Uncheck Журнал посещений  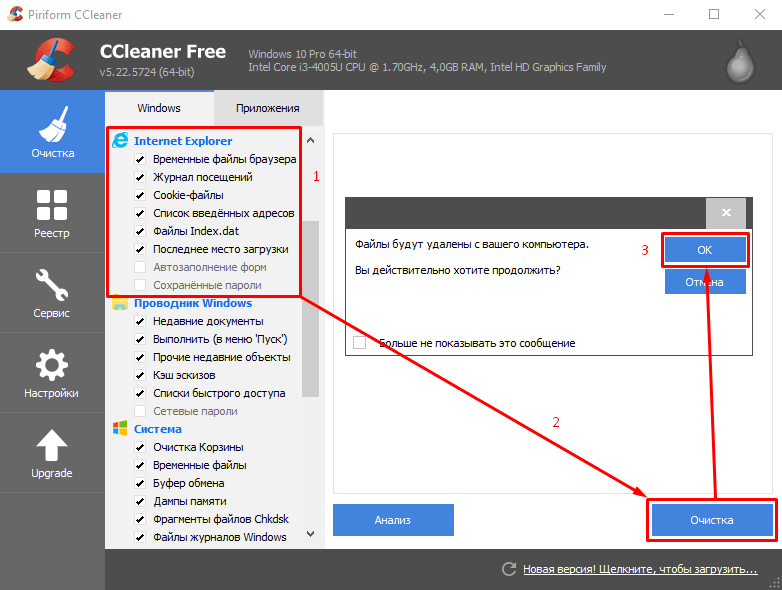coord(140,178)
